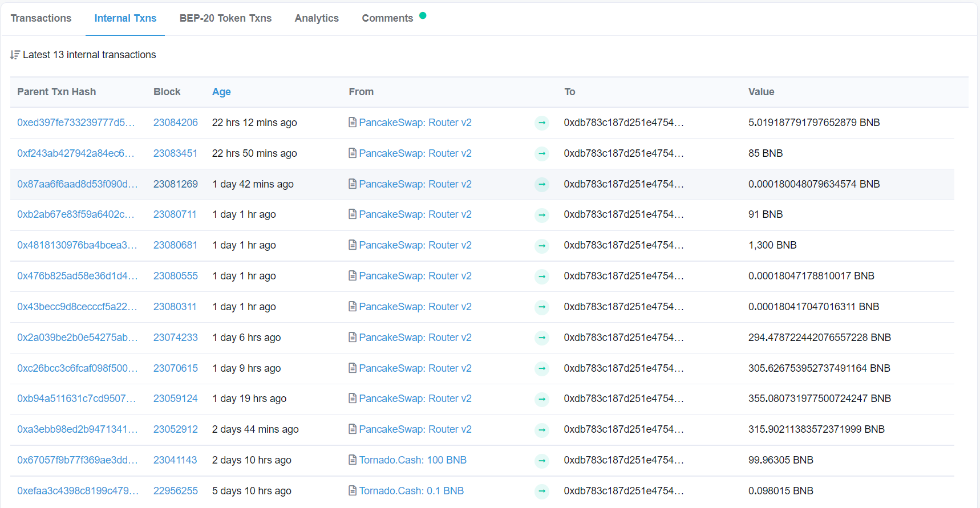The image size is (980, 508).
Task: Click the value 5.019187791797652879 BNB
Action: point(814,123)
